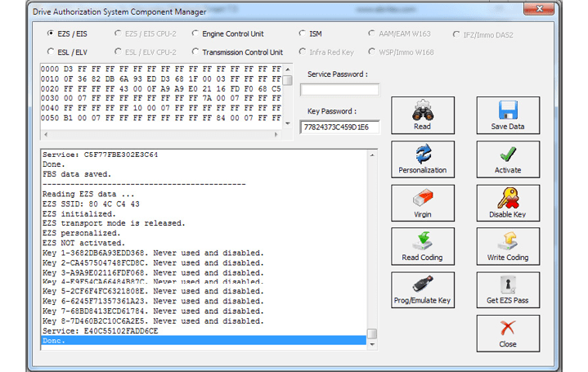Click the Disable Key icon
Image resolution: width=588 pixels, height=372 pixels.
(x=507, y=199)
